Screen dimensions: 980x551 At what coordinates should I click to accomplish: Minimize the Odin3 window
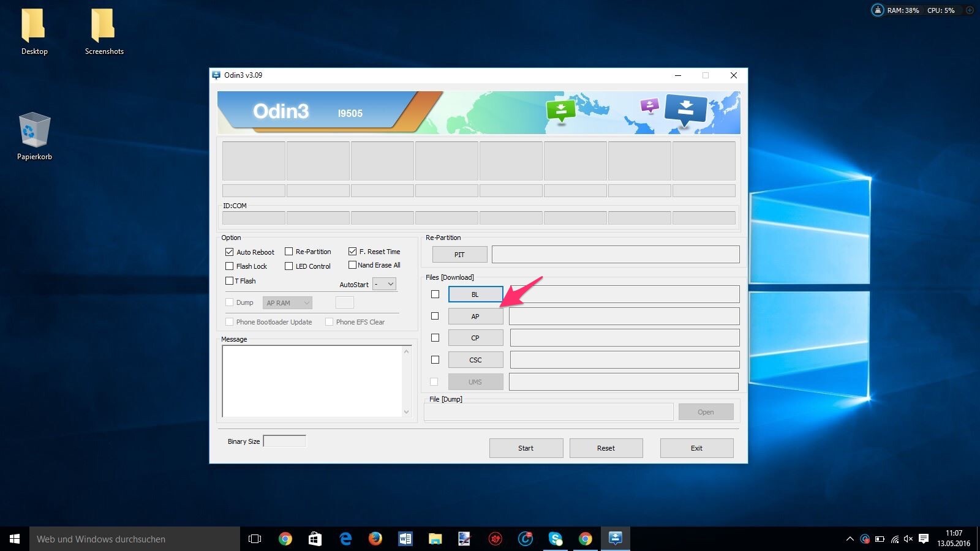pyautogui.click(x=678, y=75)
